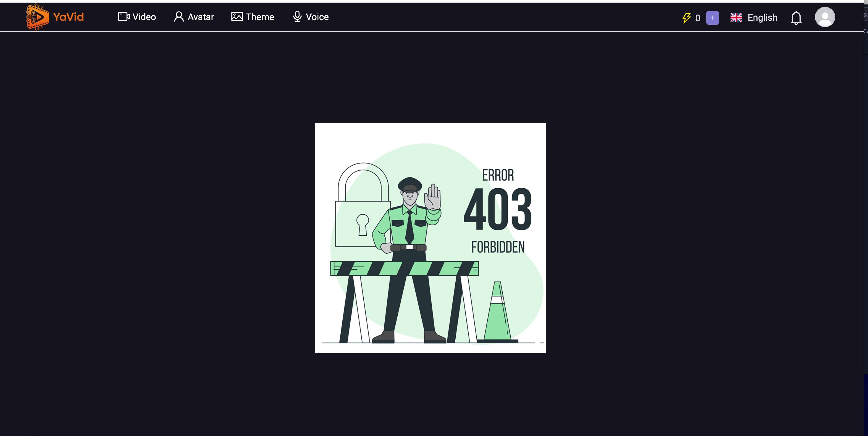
Task: Click the credits count showing 0
Action: coord(697,18)
